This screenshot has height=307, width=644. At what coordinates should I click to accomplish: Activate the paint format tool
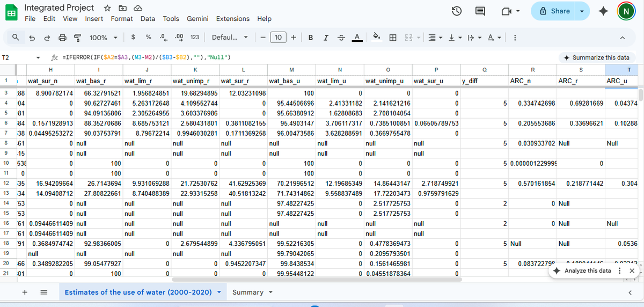(77, 38)
